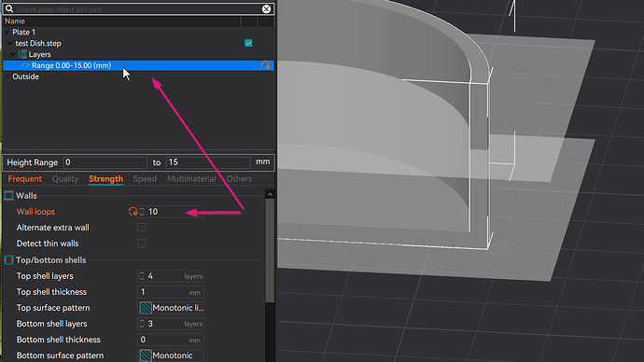Image resolution: width=644 pixels, height=362 pixels.
Task: Click the Walls section icon
Action: click(8, 196)
